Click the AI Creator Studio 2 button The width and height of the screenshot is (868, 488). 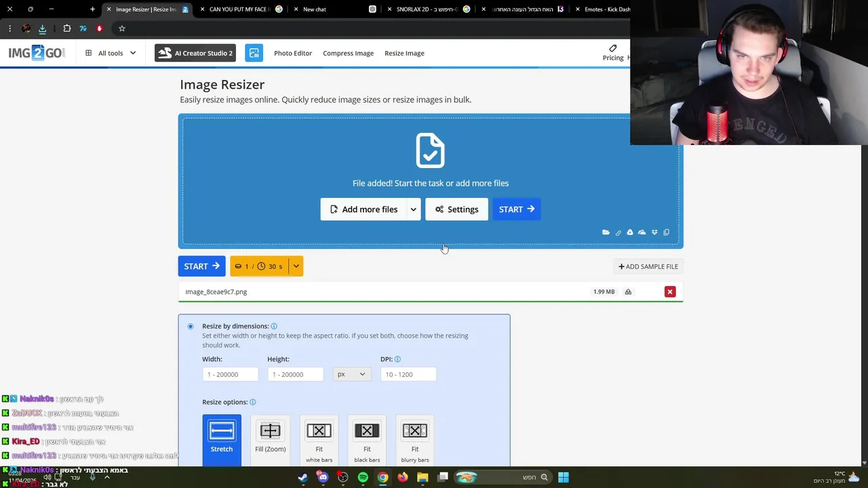click(195, 53)
